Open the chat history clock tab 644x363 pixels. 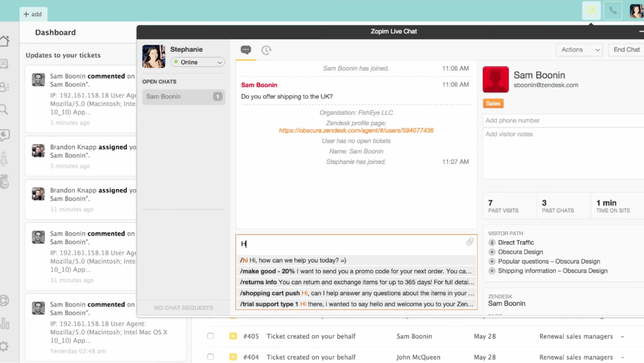[266, 50]
